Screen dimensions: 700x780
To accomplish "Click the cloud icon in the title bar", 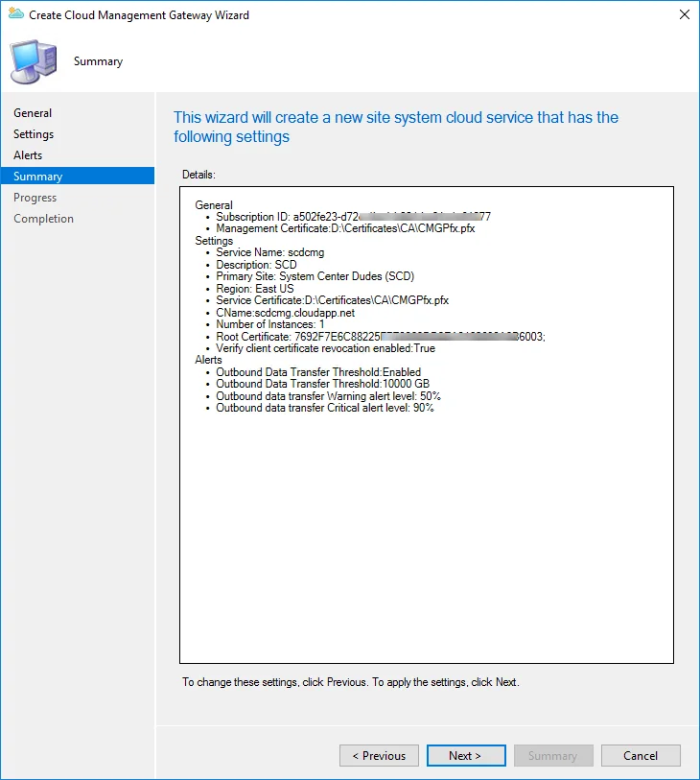I will pos(16,14).
